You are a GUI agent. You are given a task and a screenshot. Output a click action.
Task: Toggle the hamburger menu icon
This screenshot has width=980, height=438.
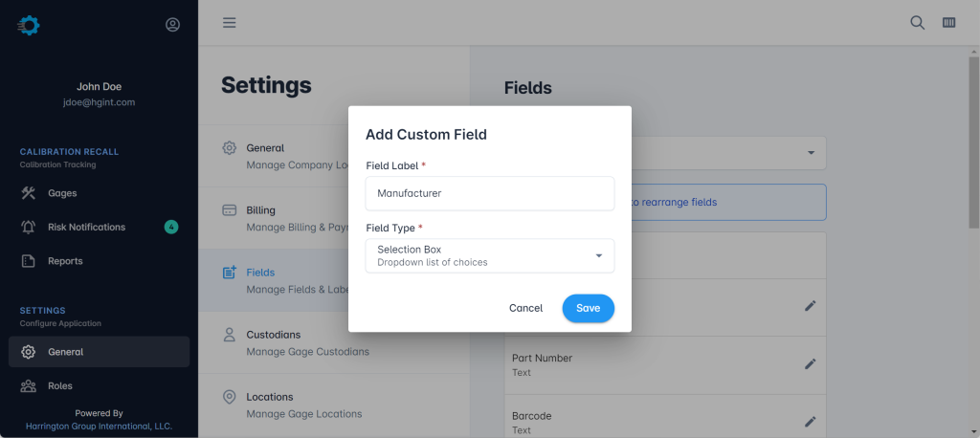coord(230,23)
